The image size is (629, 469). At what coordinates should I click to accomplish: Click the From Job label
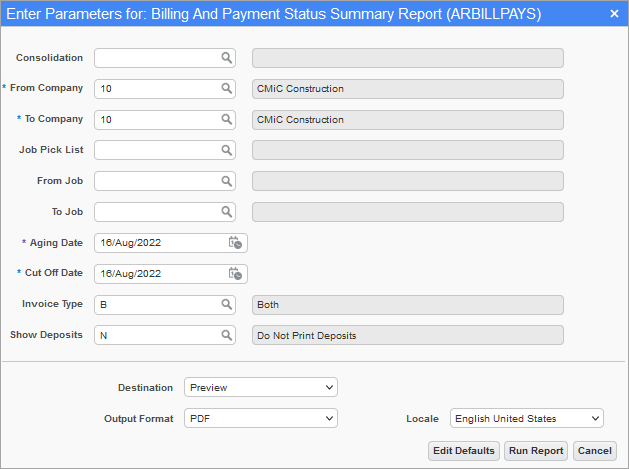[60, 181]
